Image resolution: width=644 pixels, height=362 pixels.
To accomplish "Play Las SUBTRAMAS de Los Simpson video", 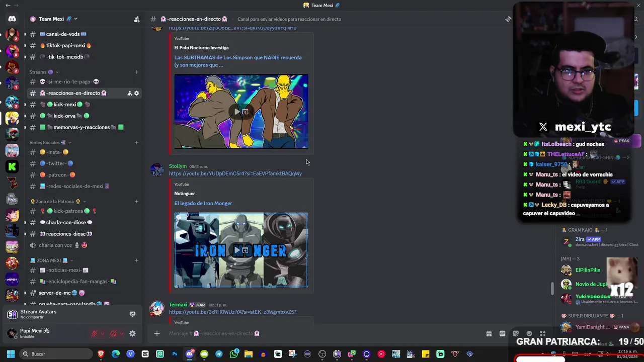I will point(237,112).
